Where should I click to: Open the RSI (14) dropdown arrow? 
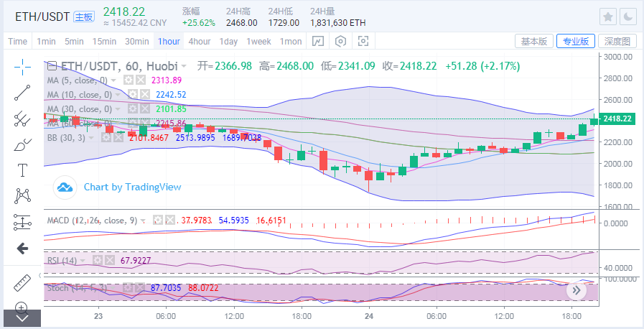83,261
